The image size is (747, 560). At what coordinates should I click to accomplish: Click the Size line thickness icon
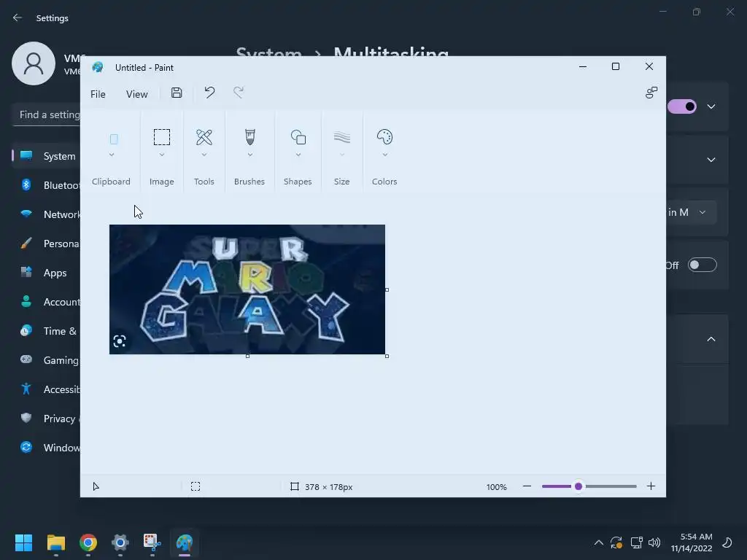pos(342,138)
